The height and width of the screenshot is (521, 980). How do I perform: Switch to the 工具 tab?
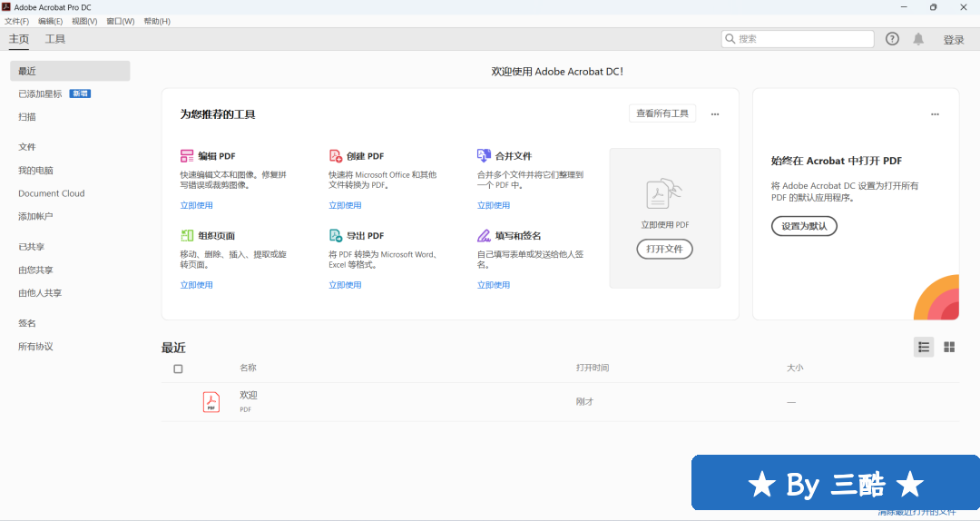[55, 39]
